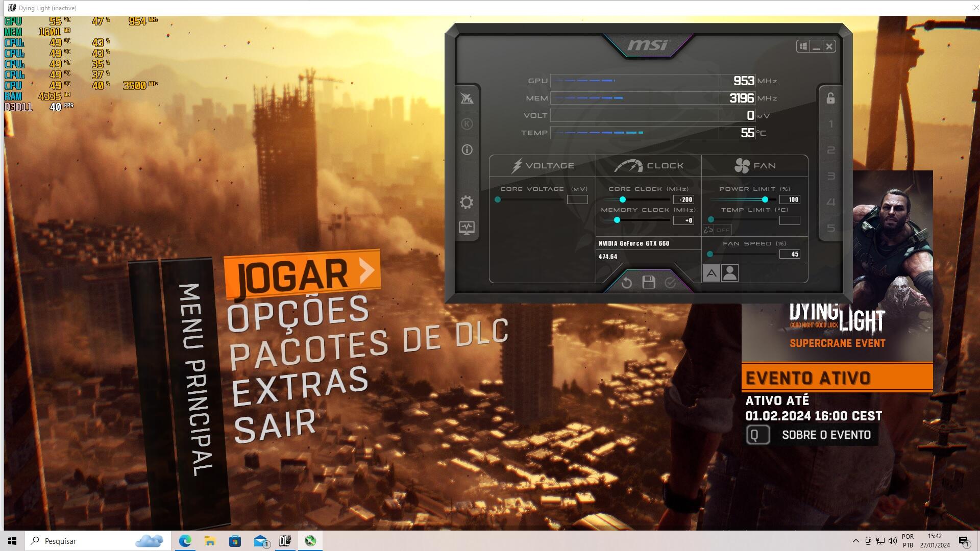Click the driver version 474.64 text
The height and width of the screenshot is (551, 980).
click(608, 257)
